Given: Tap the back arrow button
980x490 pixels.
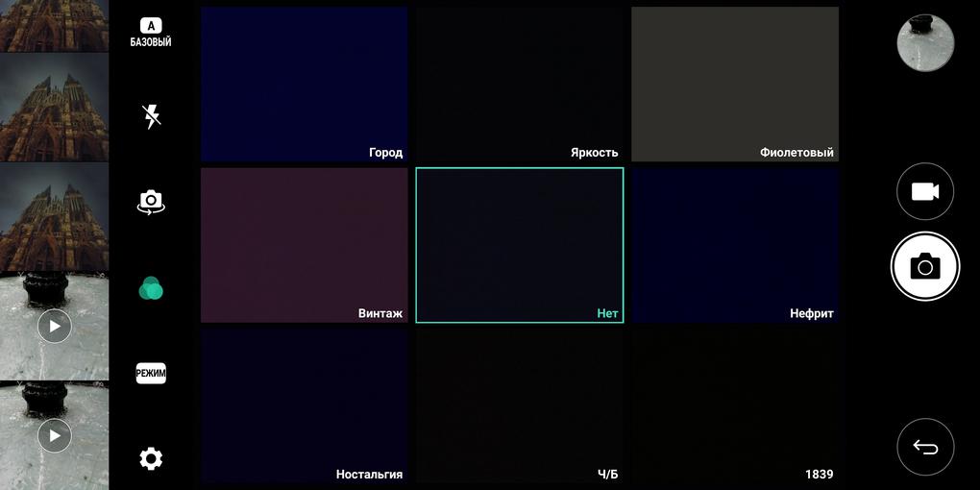Looking at the screenshot, I should 924,447.
